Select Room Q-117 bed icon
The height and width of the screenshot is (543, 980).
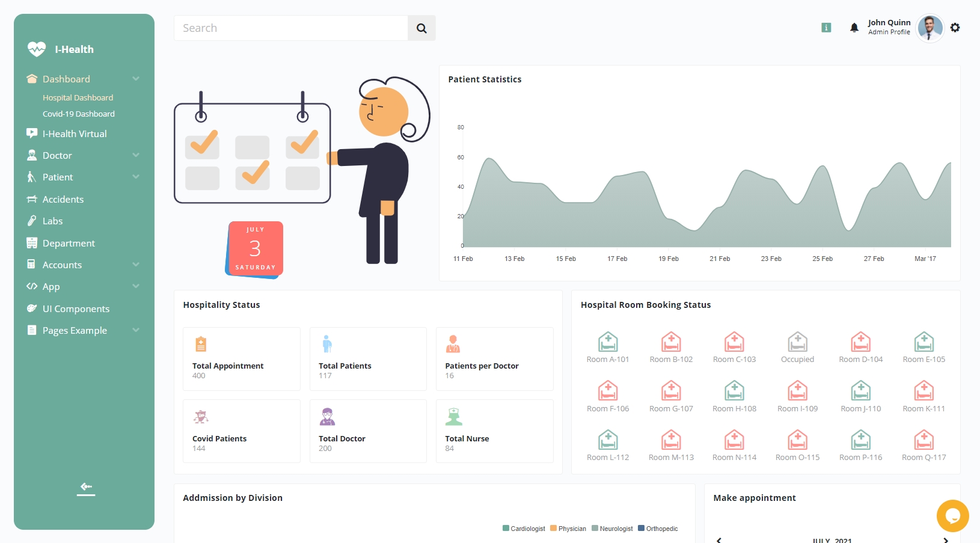click(924, 440)
